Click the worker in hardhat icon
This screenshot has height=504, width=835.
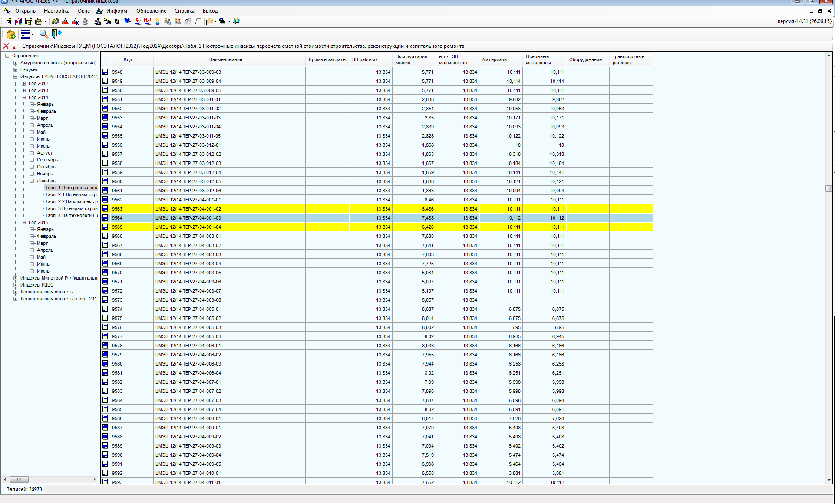coord(158,21)
